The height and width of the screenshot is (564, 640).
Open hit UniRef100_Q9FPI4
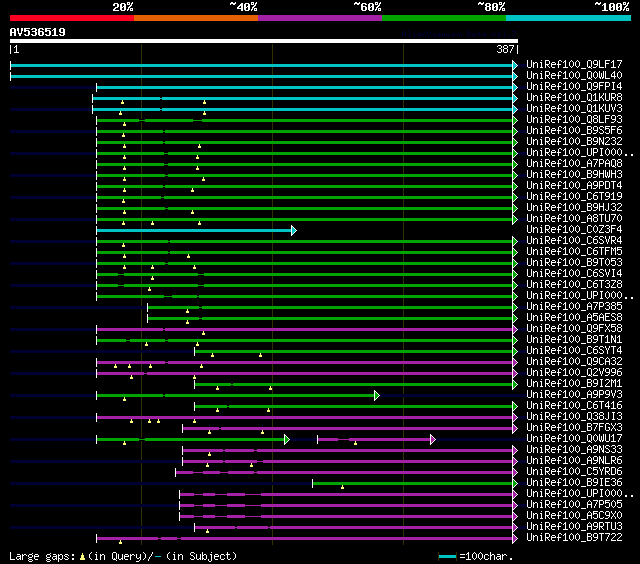coord(574,87)
